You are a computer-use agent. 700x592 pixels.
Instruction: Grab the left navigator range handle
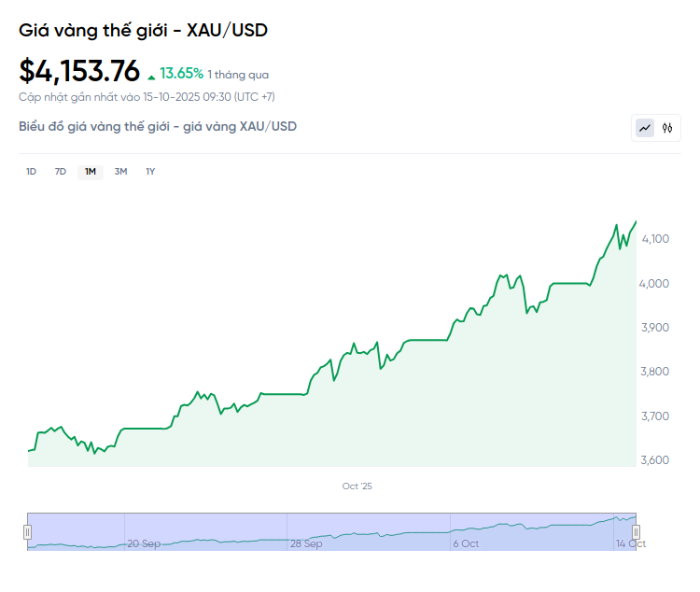28,532
